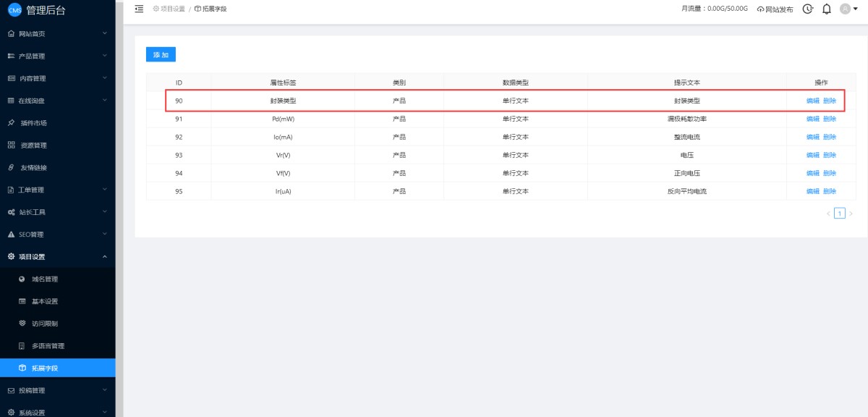
Task: Open the user account dropdown caret
Action: 856,9
